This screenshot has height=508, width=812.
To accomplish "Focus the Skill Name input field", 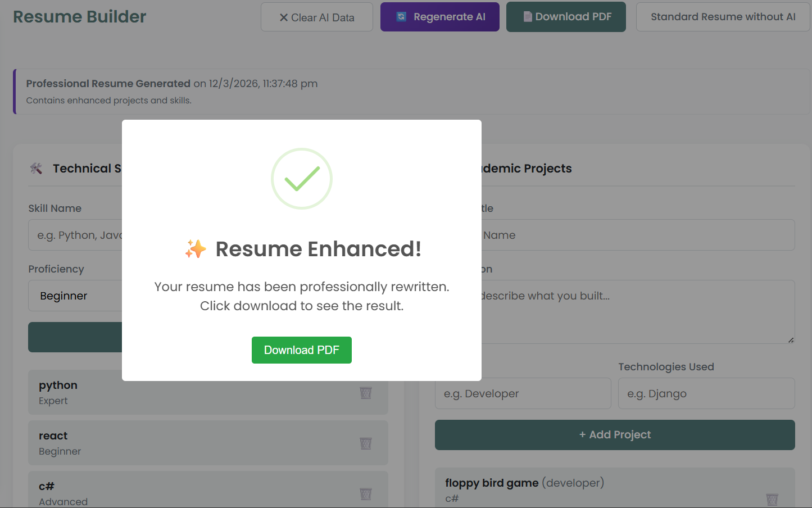I will coord(76,235).
